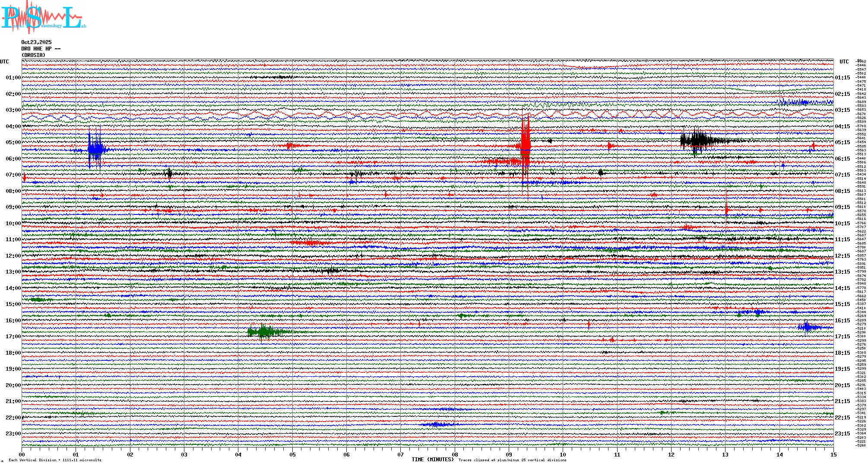Click the 09:15 label on right axis
This screenshot has width=868, height=466.
[842, 207]
